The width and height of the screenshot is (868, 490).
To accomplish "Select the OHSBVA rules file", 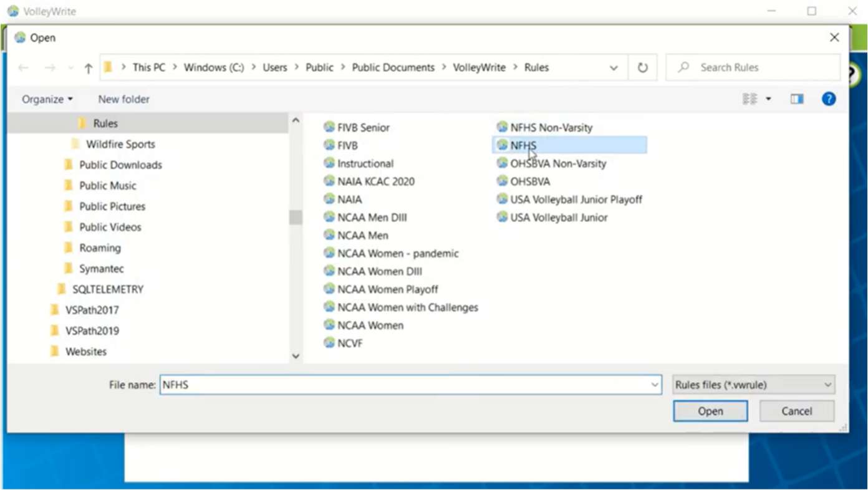I will [523, 181].
